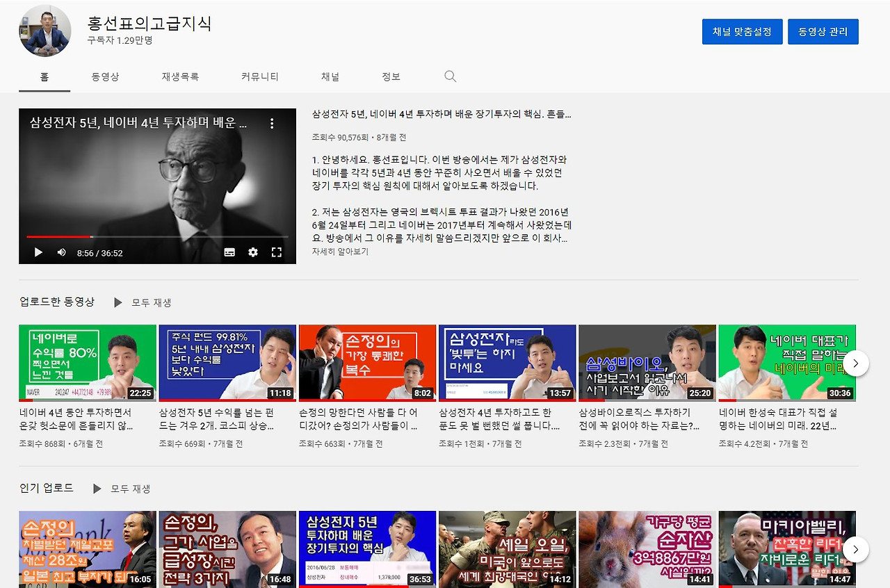Open video title 손정의 망한다던 사람들 다 어디갔어
890x588 pixels.
coord(357,418)
